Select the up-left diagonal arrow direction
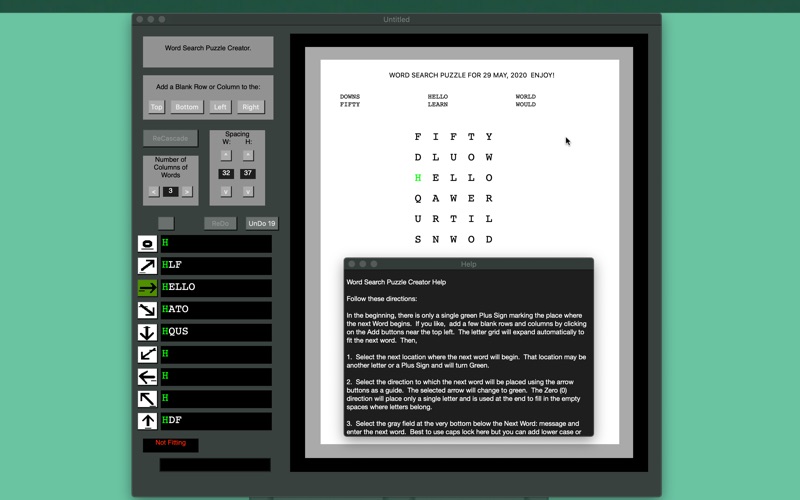The width and height of the screenshot is (800, 500). pyautogui.click(x=147, y=399)
